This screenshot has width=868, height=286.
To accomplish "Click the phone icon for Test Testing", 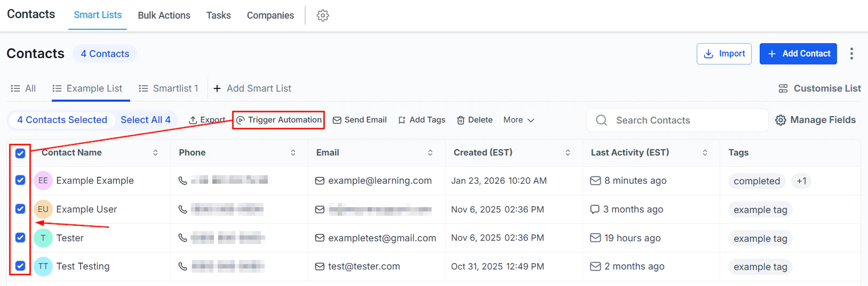I will tap(182, 266).
